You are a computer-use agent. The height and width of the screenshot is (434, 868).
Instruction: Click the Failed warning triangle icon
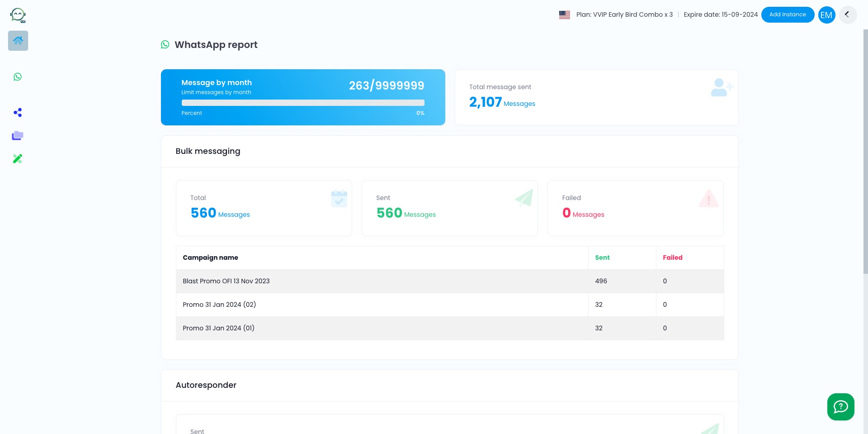tap(708, 199)
